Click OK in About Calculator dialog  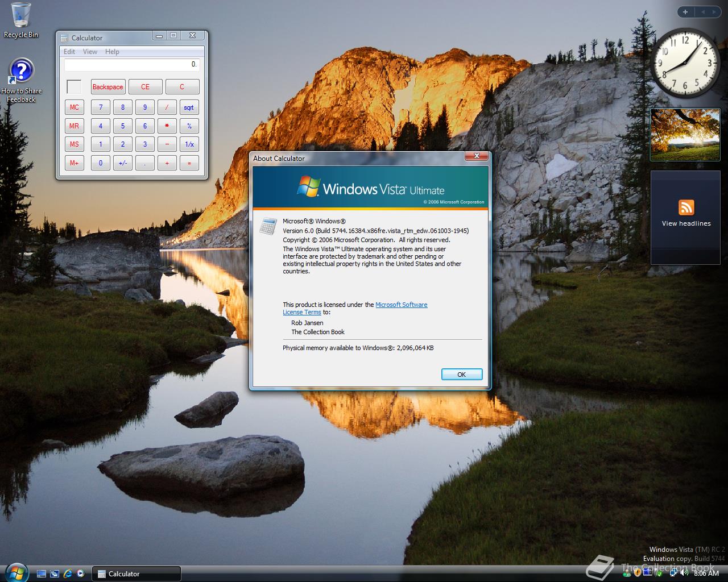462,375
